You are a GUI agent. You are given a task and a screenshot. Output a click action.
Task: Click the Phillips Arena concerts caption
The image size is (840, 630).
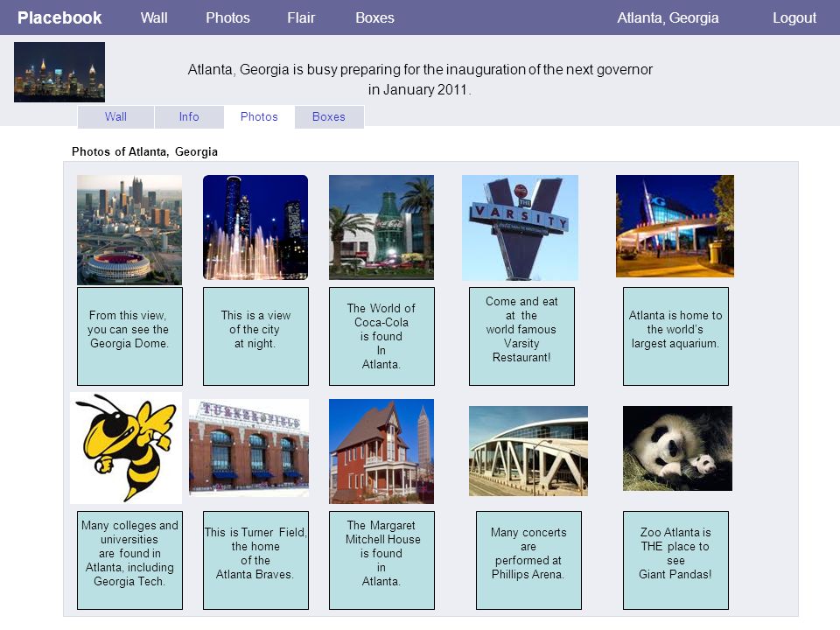click(528, 560)
